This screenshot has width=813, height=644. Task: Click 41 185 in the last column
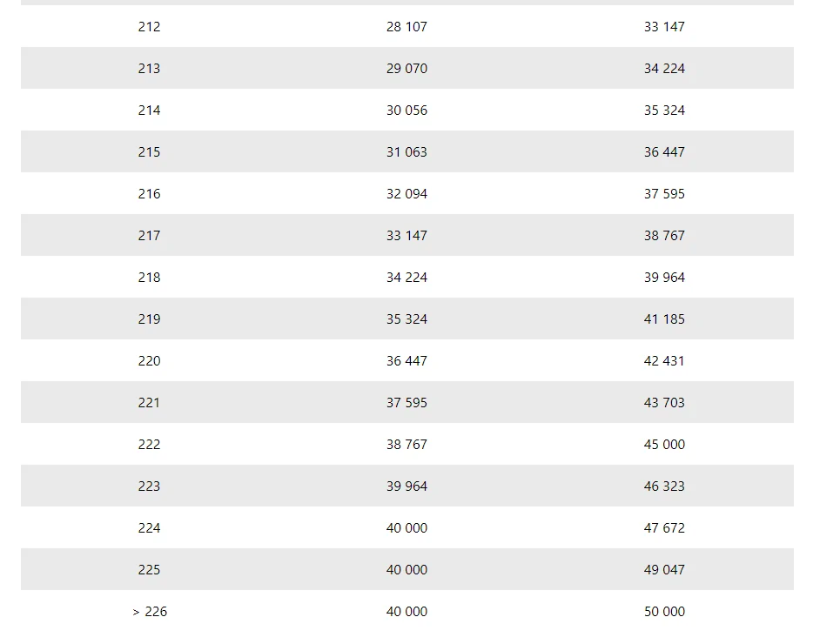[x=664, y=319]
